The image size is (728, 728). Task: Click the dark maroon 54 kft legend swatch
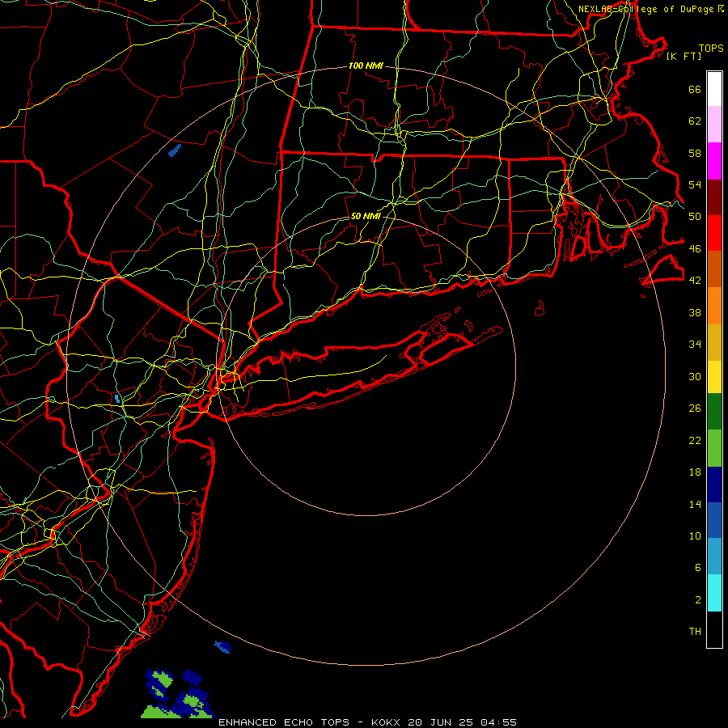coord(714,197)
